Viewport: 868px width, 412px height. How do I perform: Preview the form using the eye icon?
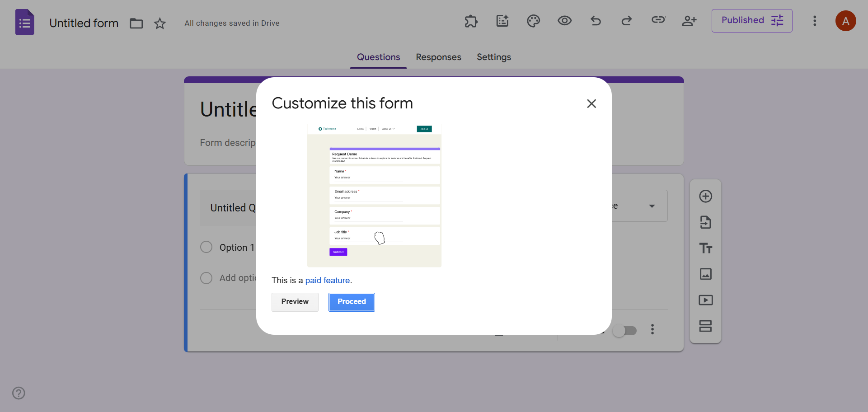pyautogui.click(x=564, y=21)
